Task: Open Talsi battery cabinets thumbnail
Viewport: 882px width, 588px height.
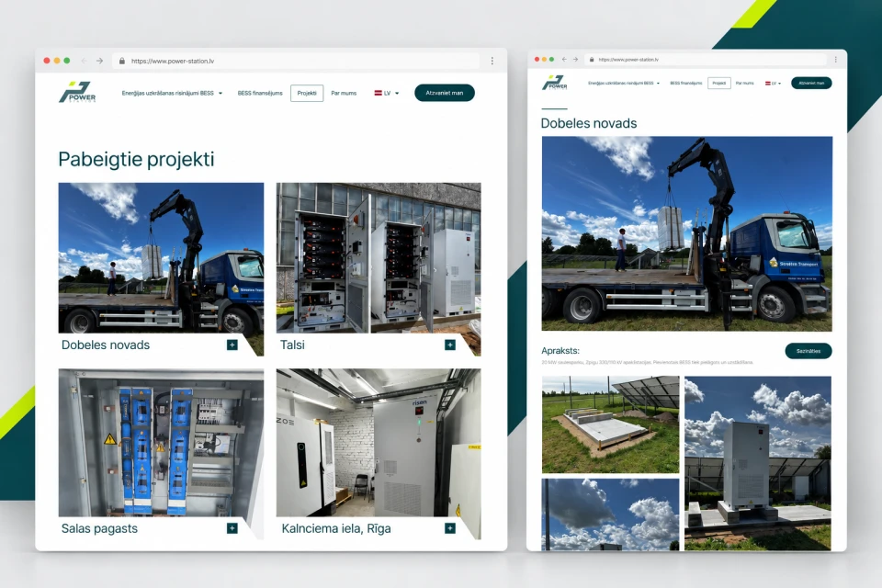Action: coord(379,257)
